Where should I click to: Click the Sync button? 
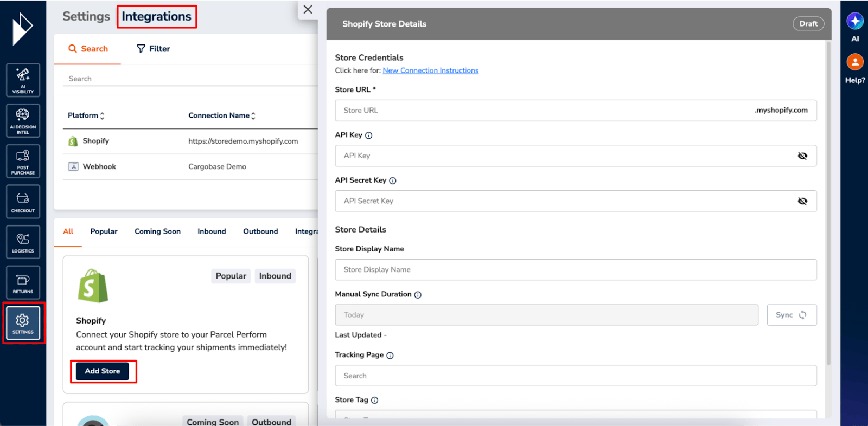(x=792, y=315)
